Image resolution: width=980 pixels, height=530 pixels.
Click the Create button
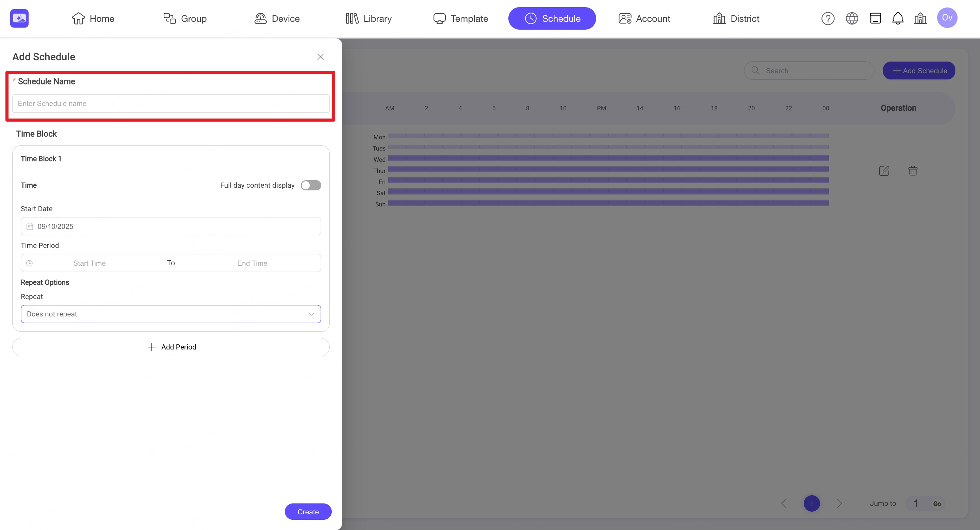tap(308, 512)
